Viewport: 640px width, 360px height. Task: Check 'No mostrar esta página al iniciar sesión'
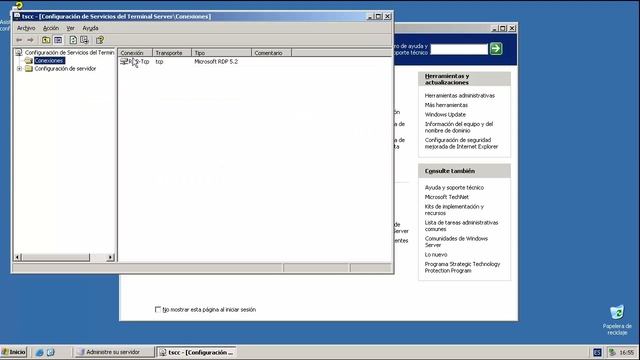(x=158, y=309)
